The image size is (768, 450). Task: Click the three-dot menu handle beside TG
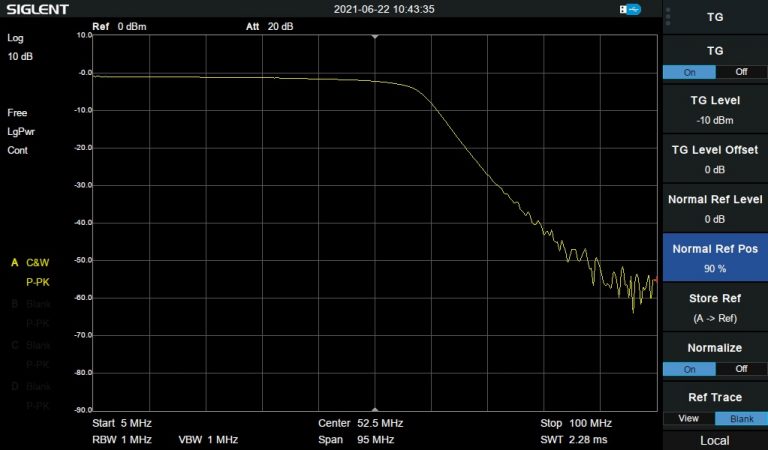click(669, 17)
